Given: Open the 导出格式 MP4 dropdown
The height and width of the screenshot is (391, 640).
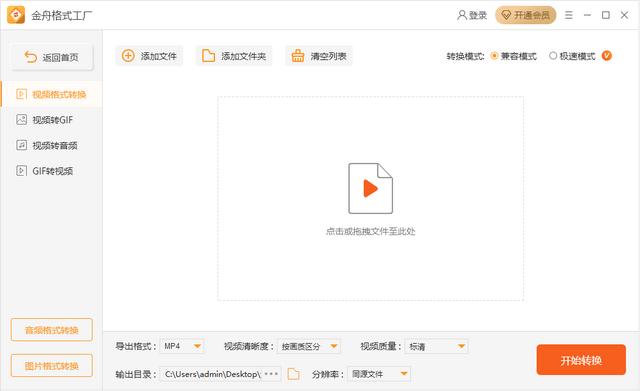Looking at the screenshot, I should [x=182, y=346].
